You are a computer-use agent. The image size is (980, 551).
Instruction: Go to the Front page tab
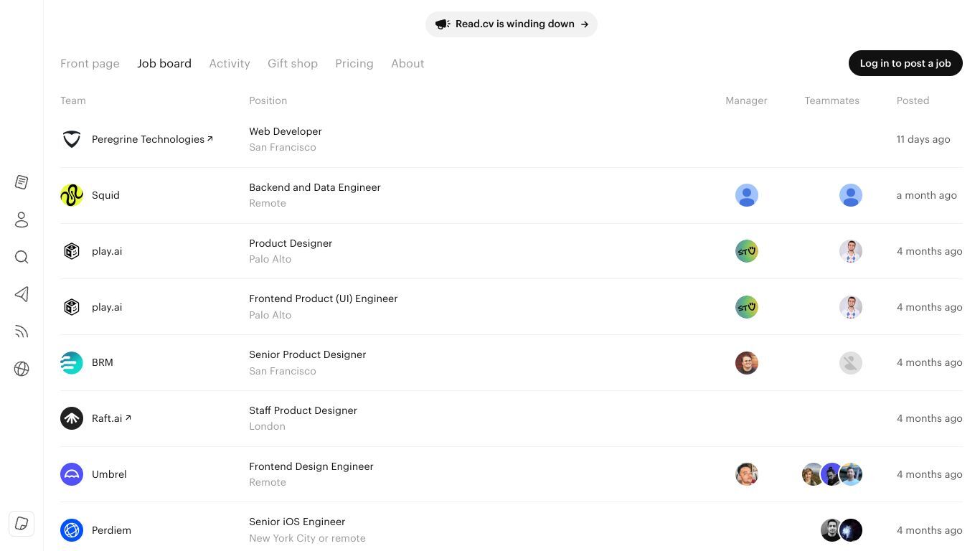[x=90, y=63]
